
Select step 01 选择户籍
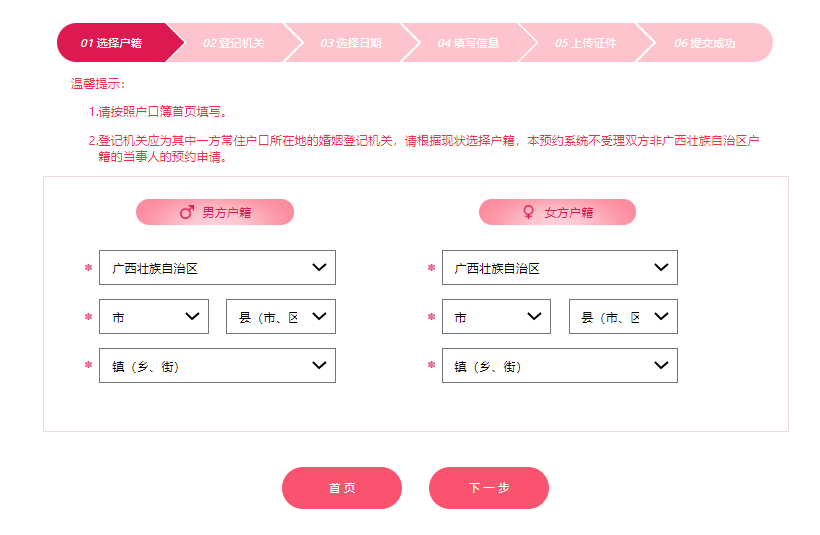point(112,43)
